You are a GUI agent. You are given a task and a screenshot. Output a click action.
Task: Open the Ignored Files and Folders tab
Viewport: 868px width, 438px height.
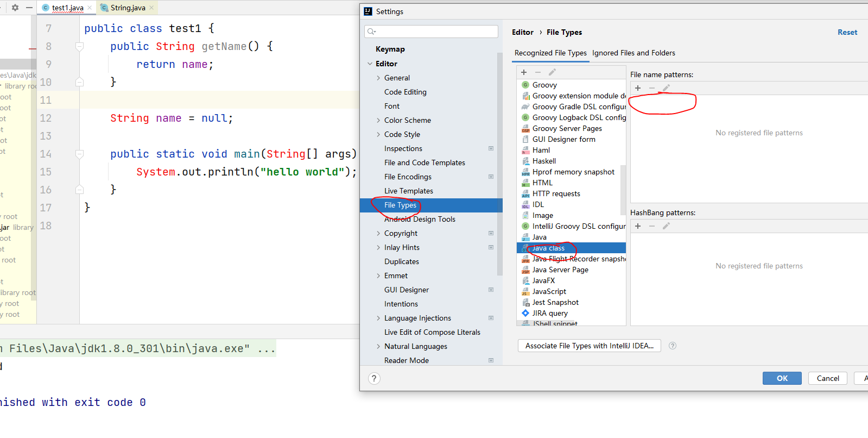pos(633,53)
